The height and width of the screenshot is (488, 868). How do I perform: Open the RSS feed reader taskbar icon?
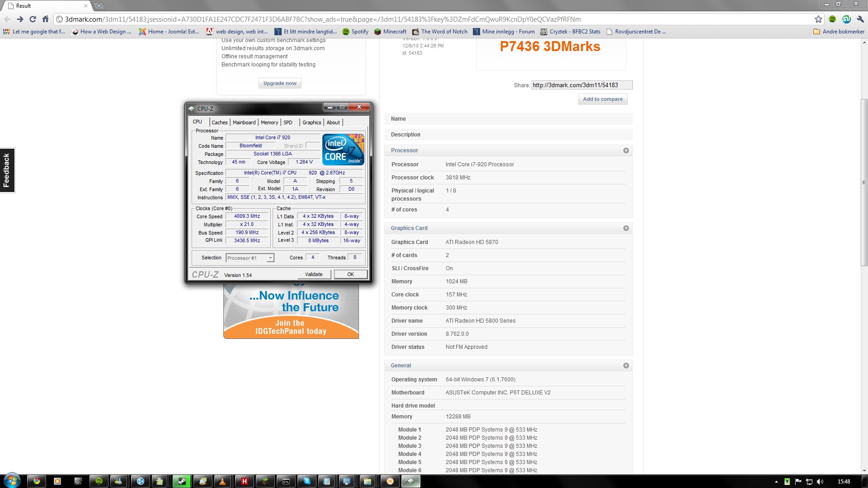[x=78, y=481]
